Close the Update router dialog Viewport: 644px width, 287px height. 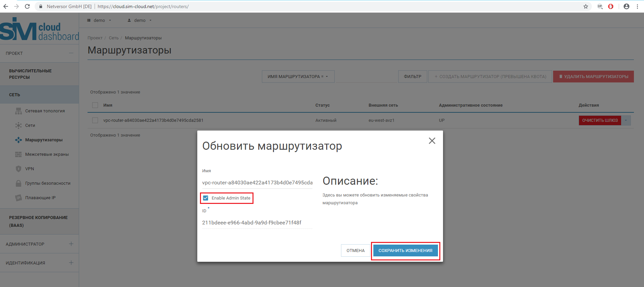pyautogui.click(x=432, y=141)
